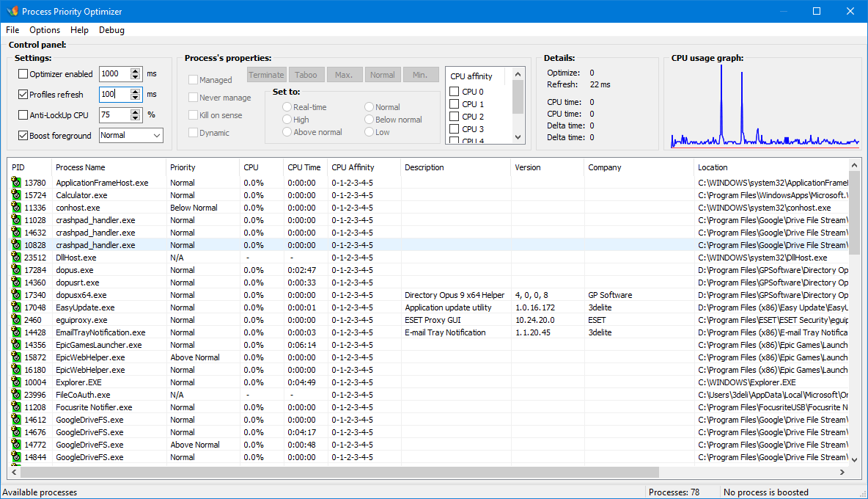Check the CPU 1 affinity box
This screenshot has height=499, width=868.
(455, 103)
